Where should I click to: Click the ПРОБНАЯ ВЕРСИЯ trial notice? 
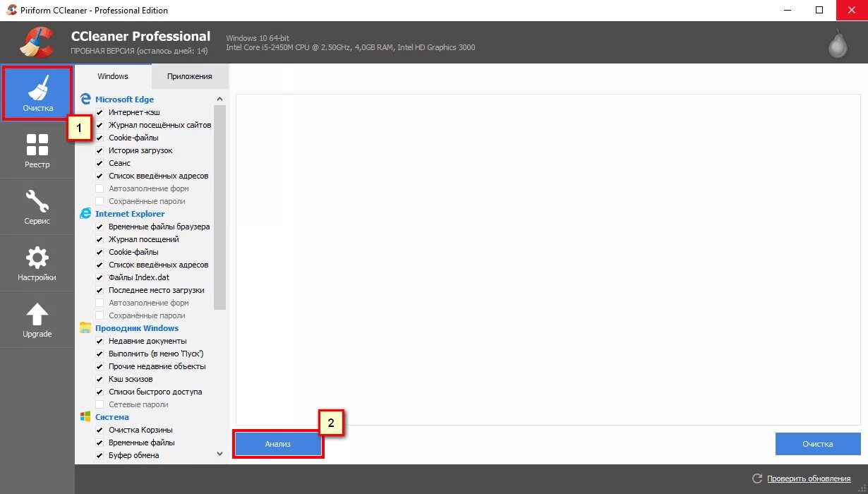tap(139, 52)
